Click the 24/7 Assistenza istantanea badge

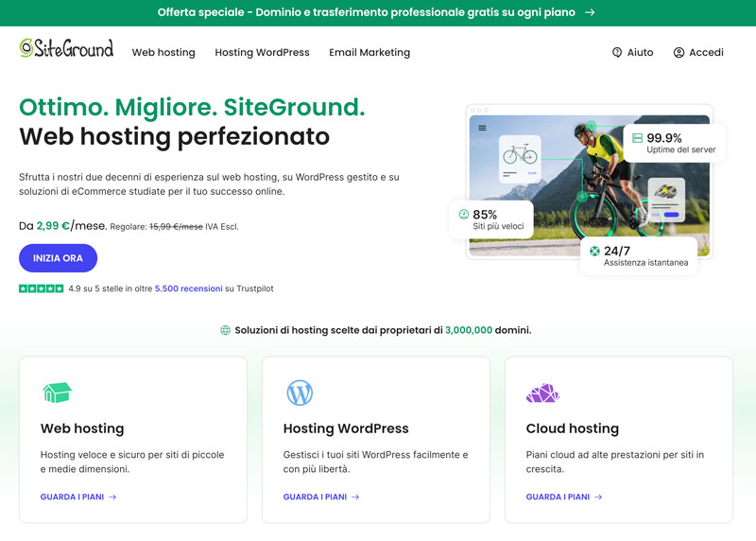point(639,256)
